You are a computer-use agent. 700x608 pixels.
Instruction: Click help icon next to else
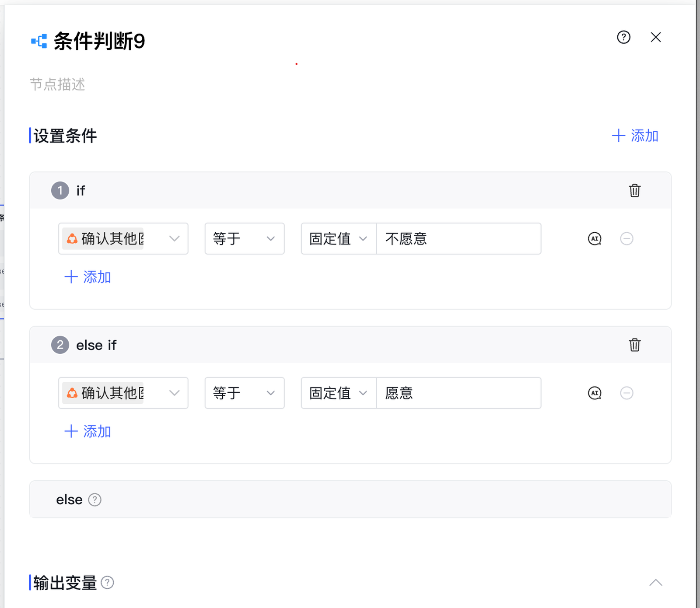pos(95,500)
